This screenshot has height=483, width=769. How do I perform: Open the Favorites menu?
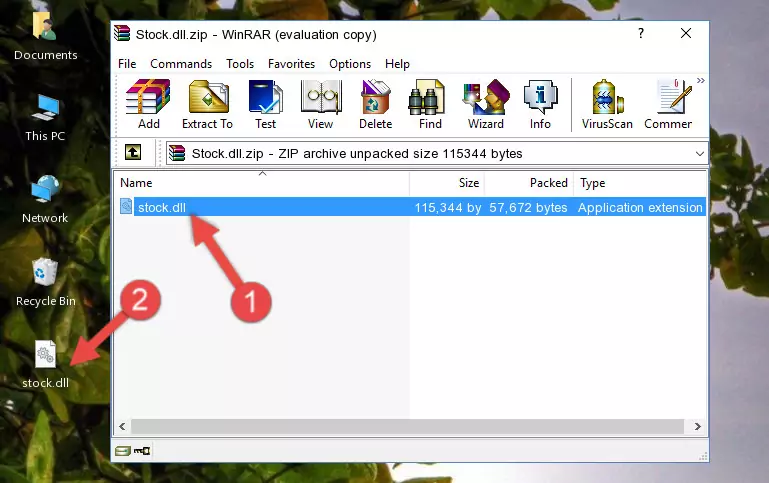click(291, 64)
